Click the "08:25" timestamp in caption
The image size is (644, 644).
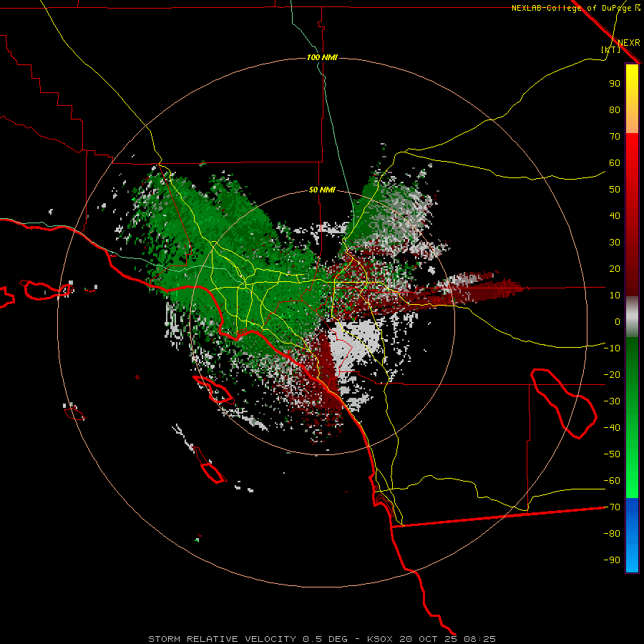(479, 639)
